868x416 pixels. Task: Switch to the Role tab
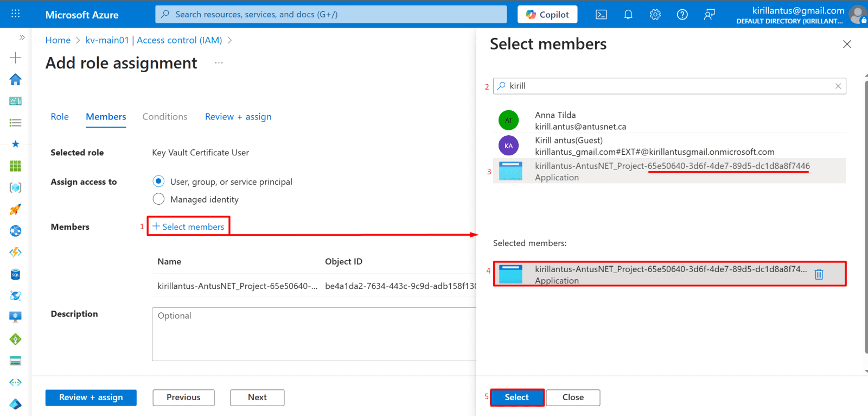(x=60, y=117)
